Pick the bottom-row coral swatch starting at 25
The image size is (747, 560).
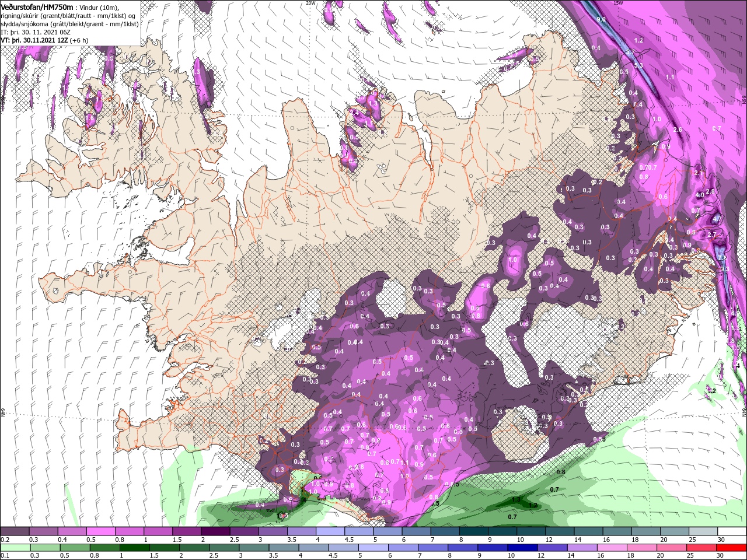[702, 548]
